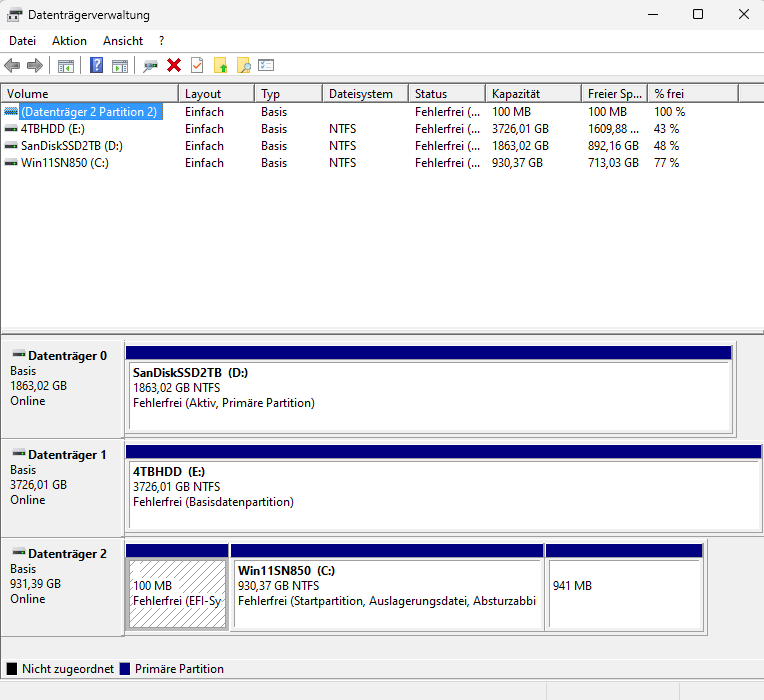Sort by the Status column header
This screenshot has height=700, width=764.
click(x=447, y=94)
